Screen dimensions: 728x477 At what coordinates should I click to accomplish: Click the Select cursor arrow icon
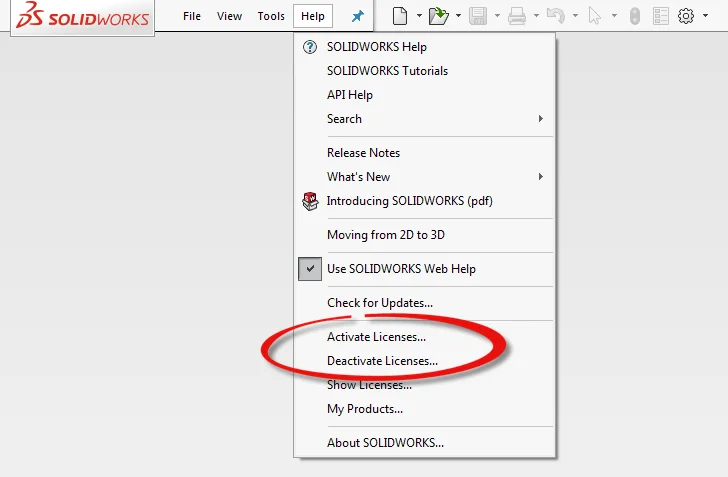pyautogui.click(x=596, y=16)
